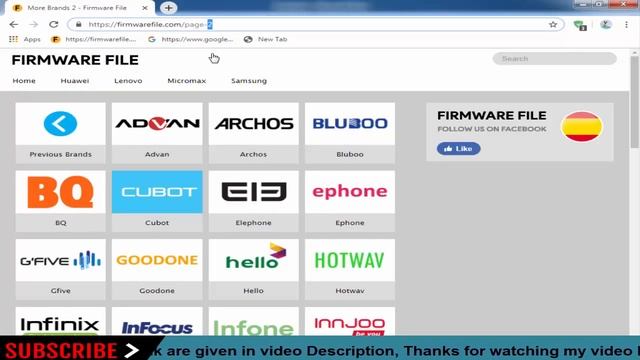The height and width of the screenshot is (360, 640).
Task: Click the Previous Brands back arrow icon
Action: [60, 123]
